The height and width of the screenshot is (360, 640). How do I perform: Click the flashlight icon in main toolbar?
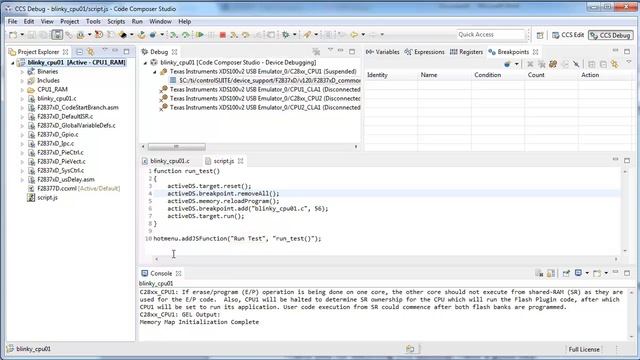tap(307, 35)
